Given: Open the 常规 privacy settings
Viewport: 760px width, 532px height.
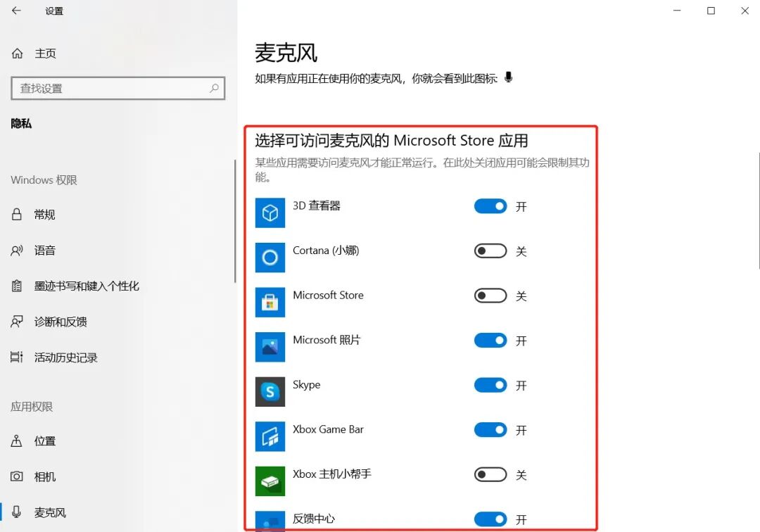Looking at the screenshot, I should coord(44,215).
